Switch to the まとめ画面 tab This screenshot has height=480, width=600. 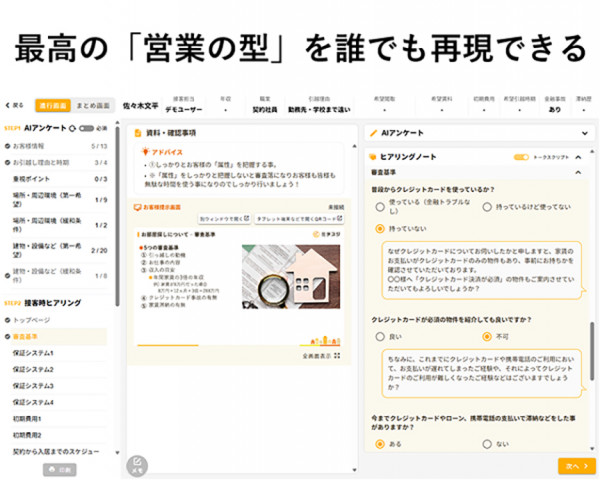coord(92,104)
